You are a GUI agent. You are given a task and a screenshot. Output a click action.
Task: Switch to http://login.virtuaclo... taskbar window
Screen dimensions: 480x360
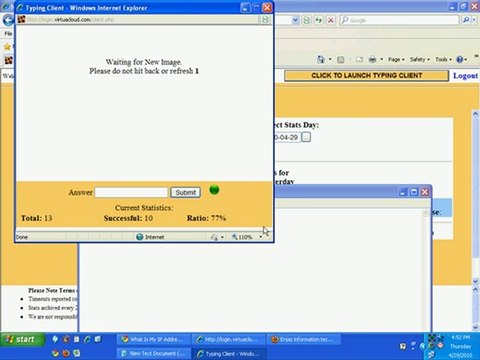(x=228, y=339)
